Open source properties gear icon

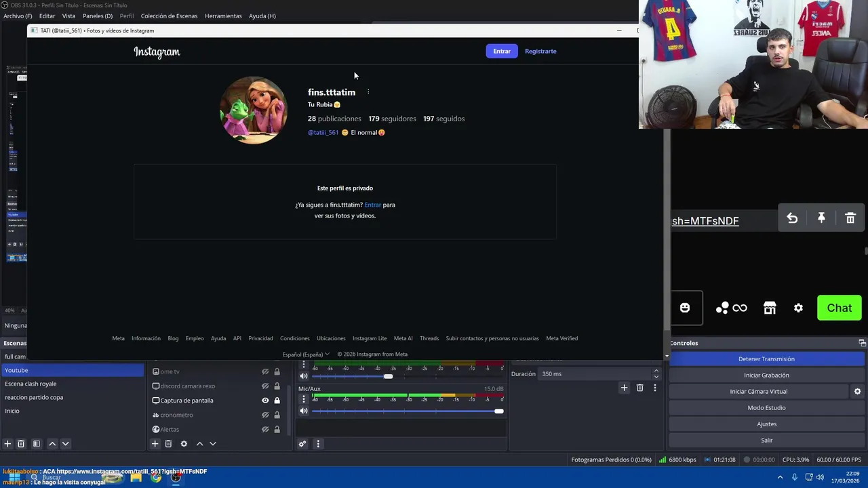[x=184, y=444]
